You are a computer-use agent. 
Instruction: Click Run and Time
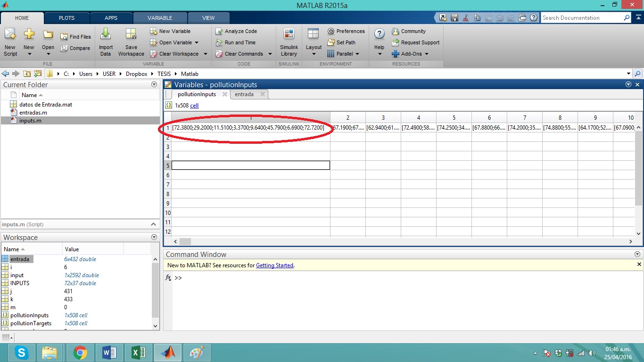click(x=235, y=42)
